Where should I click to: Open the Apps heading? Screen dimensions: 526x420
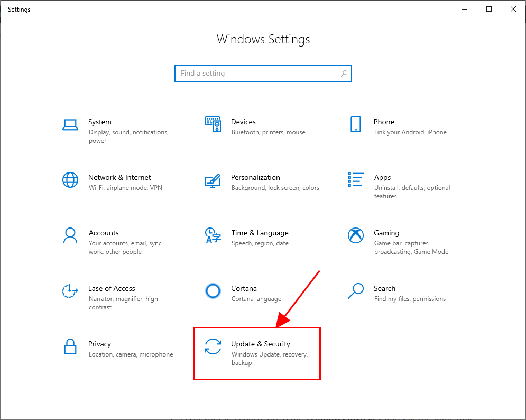pyautogui.click(x=382, y=177)
